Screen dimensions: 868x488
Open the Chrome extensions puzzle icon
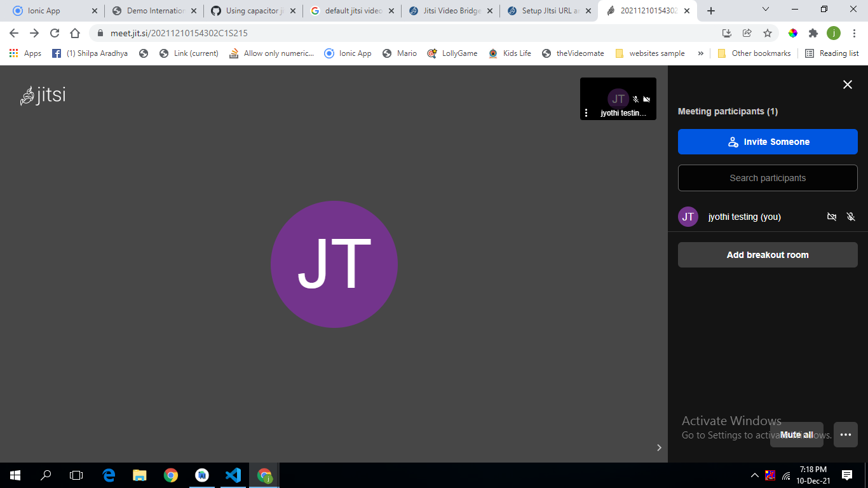[815, 32]
